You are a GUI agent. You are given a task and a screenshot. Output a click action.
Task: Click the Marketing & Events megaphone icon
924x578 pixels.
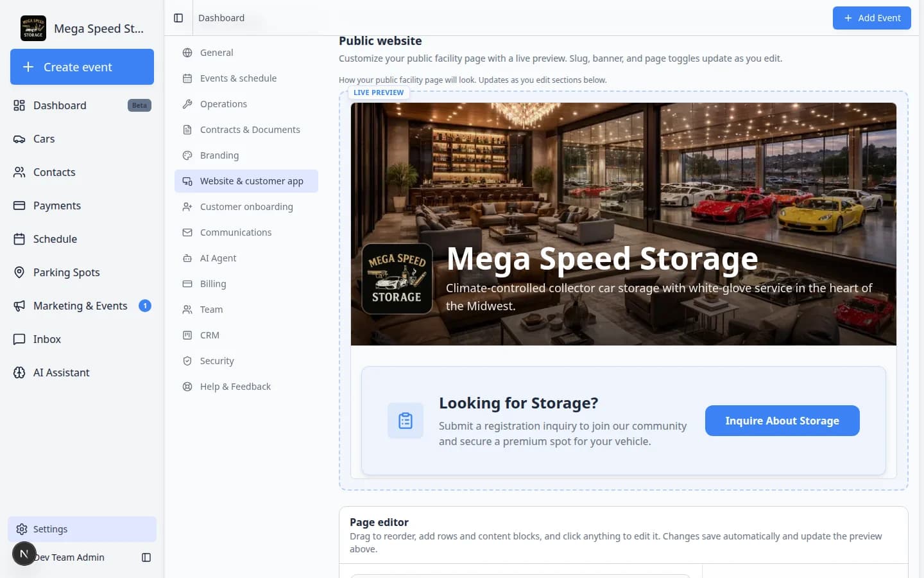click(19, 306)
